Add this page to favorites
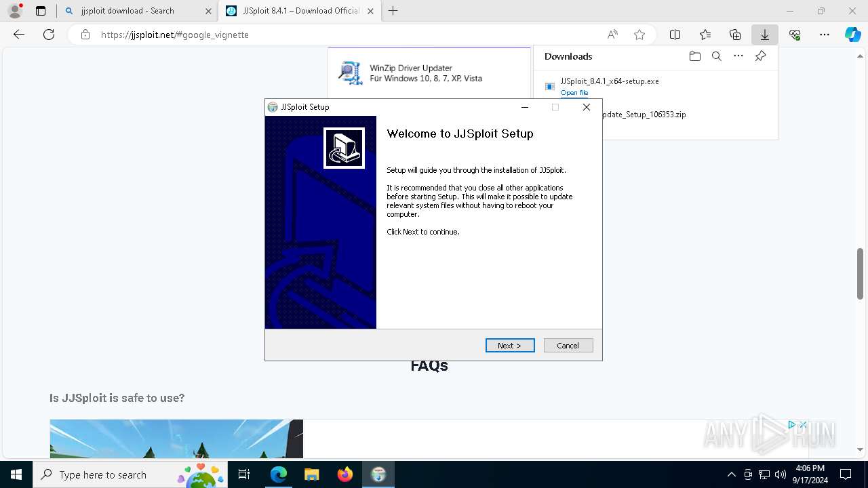 point(639,35)
